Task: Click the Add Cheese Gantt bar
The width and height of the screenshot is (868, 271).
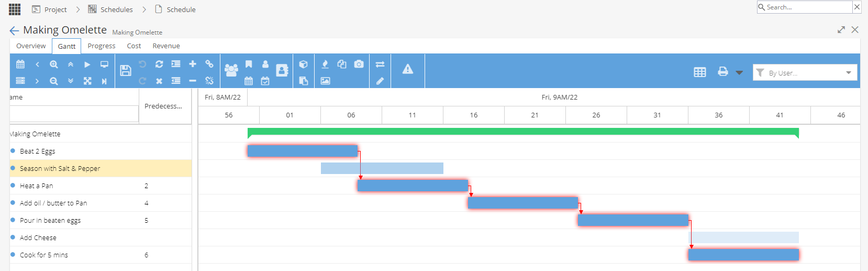Action: (743, 237)
